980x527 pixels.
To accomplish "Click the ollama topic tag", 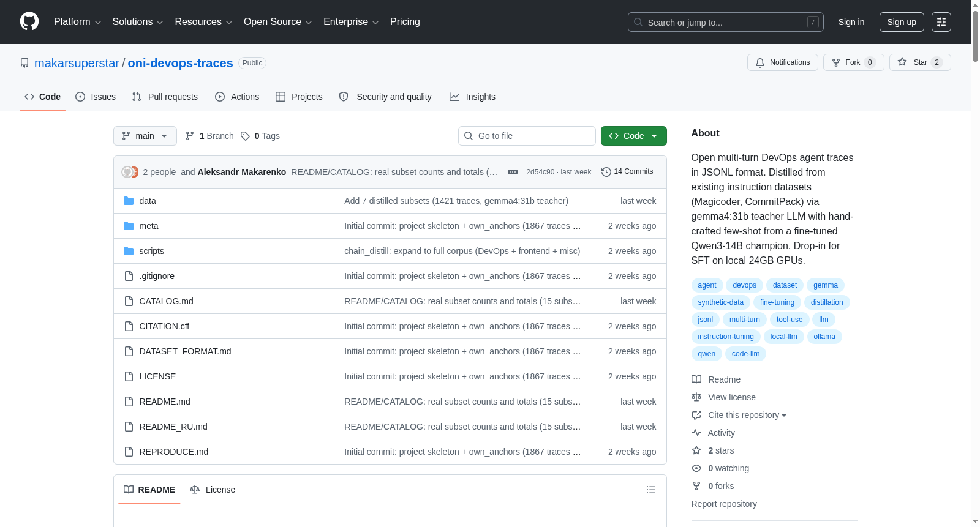I will tap(824, 337).
